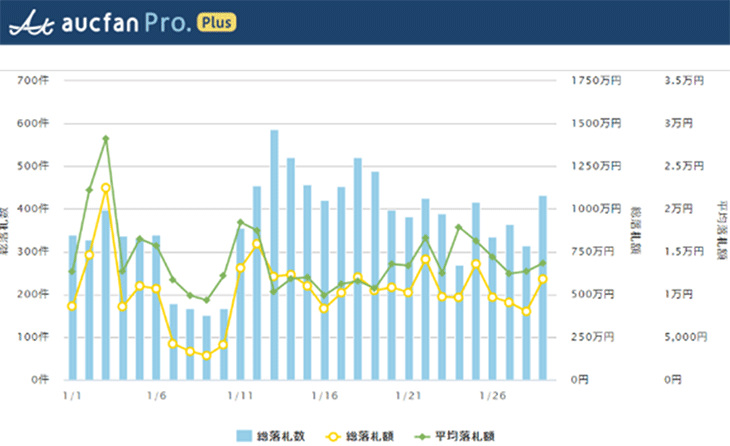Click the 1750万円 axis label
Screen dimensions: 730x446
(x=596, y=81)
